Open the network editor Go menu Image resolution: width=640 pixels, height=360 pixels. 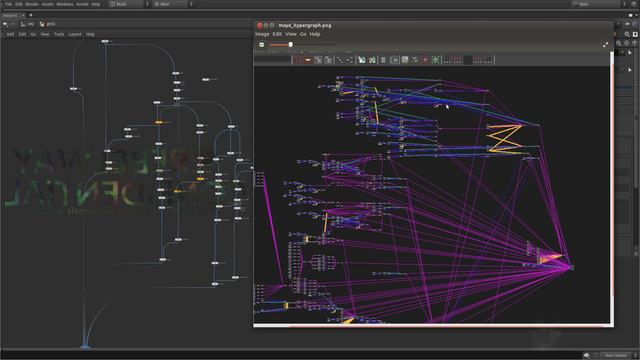pyautogui.click(x=33, y=34)
